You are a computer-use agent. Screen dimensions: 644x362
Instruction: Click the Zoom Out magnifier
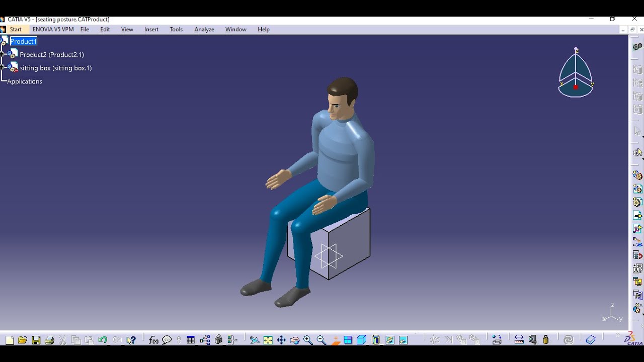pos(321,340)
